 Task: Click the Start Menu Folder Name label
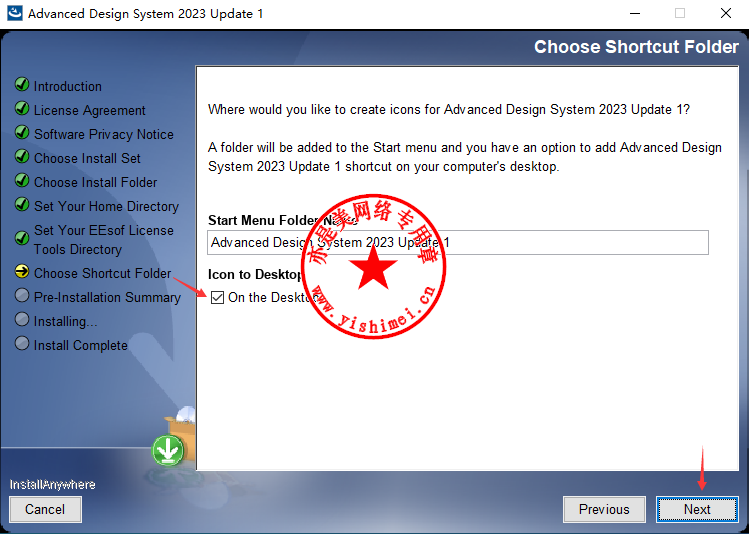click(282, 220)
